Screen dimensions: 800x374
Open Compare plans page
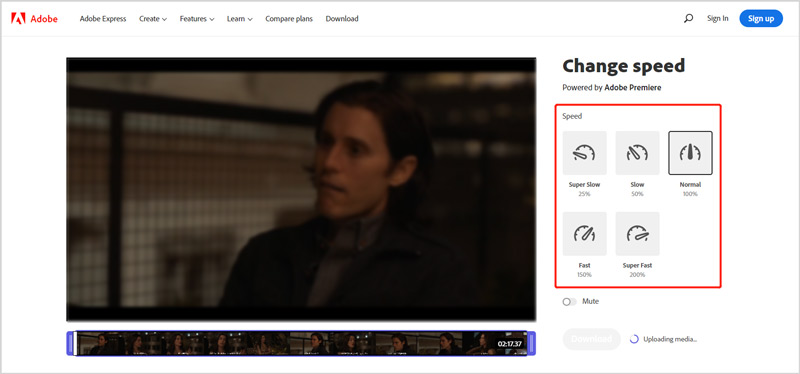tap(289, 19)
